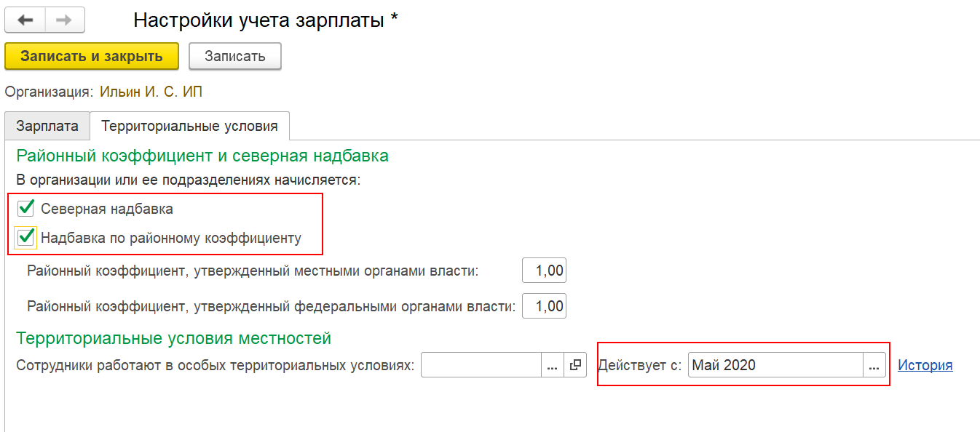
Task: Click ellipsis button beside Май 2020 field
Action: tap(874, 365)
